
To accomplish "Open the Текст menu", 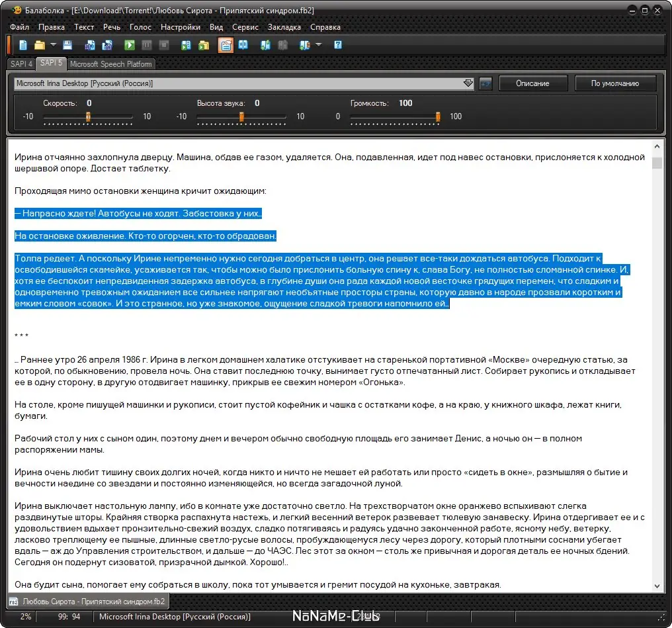I will click(x=84, y=27).
